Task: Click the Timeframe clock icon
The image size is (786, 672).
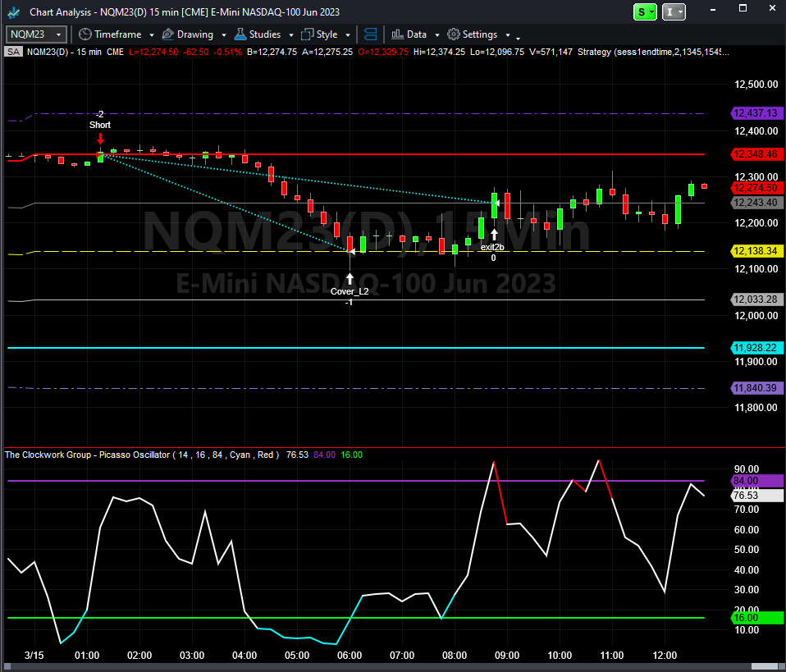Action: pos(85,34)
